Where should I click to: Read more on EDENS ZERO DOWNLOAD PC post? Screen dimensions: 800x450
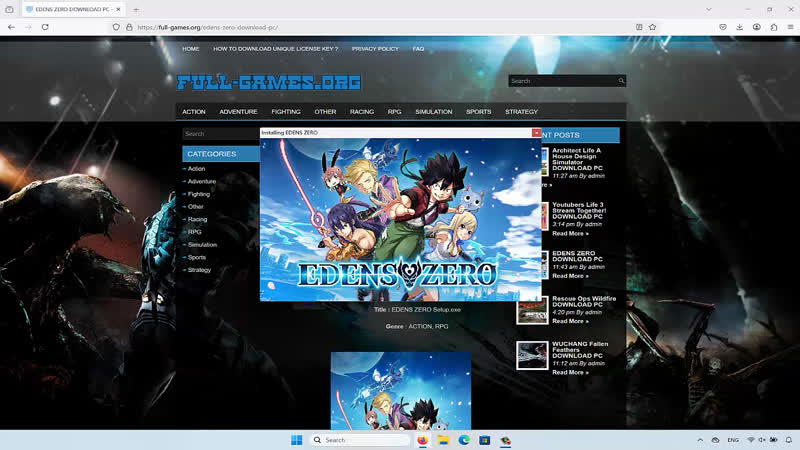pyautogui.click(x=570, y=276)
